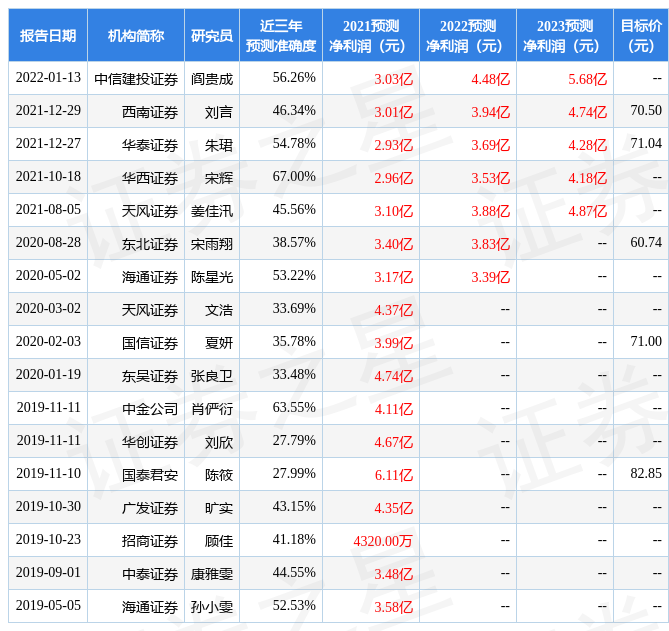The width and height of the screenshot is (669, 631).
Task: Click the 机构简称 column header
Action: pyautogui.click(x=136, y=35)
